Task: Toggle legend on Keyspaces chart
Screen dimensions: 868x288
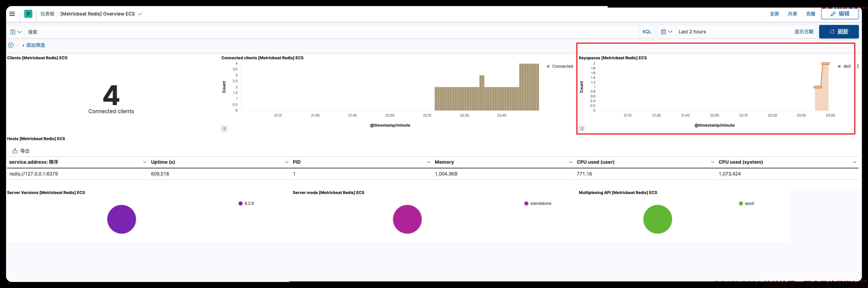Action: coord(582,129)
